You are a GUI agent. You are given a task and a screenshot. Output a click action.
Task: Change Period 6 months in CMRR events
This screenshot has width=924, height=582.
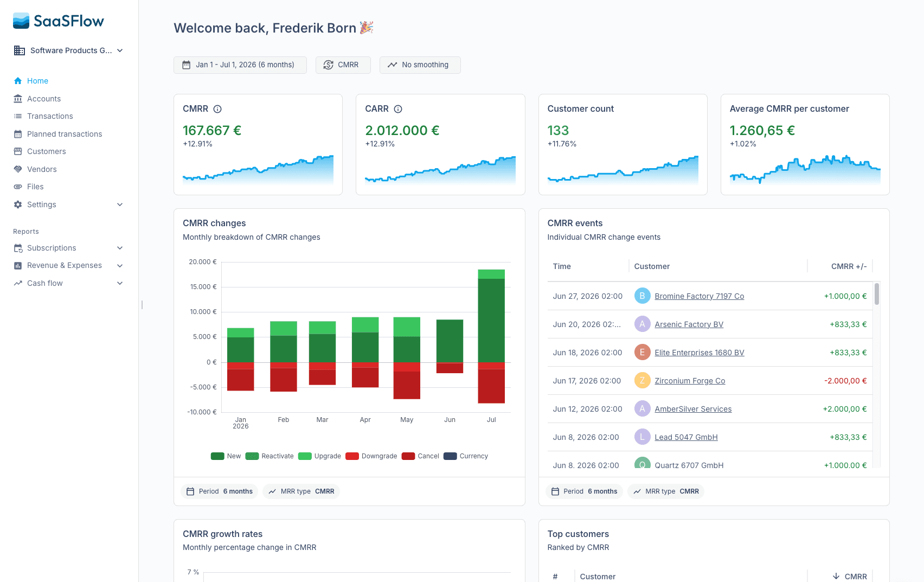tap(584, 491)
